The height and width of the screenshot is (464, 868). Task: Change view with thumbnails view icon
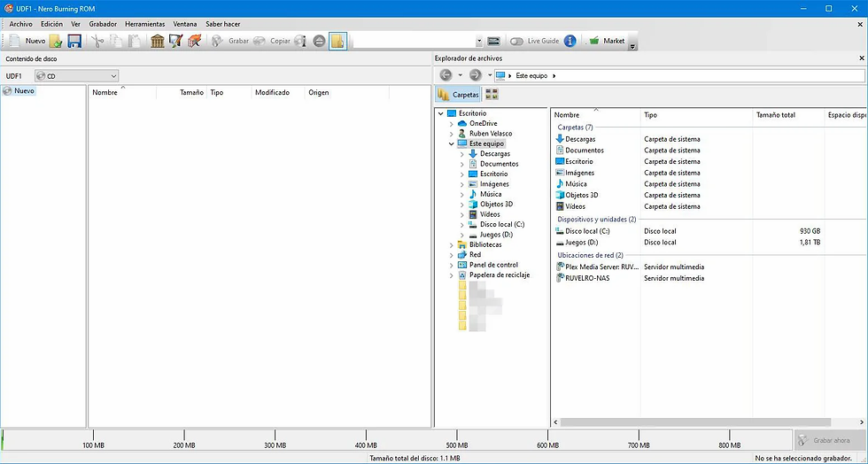pyautogui.click(x=492, y=95)
